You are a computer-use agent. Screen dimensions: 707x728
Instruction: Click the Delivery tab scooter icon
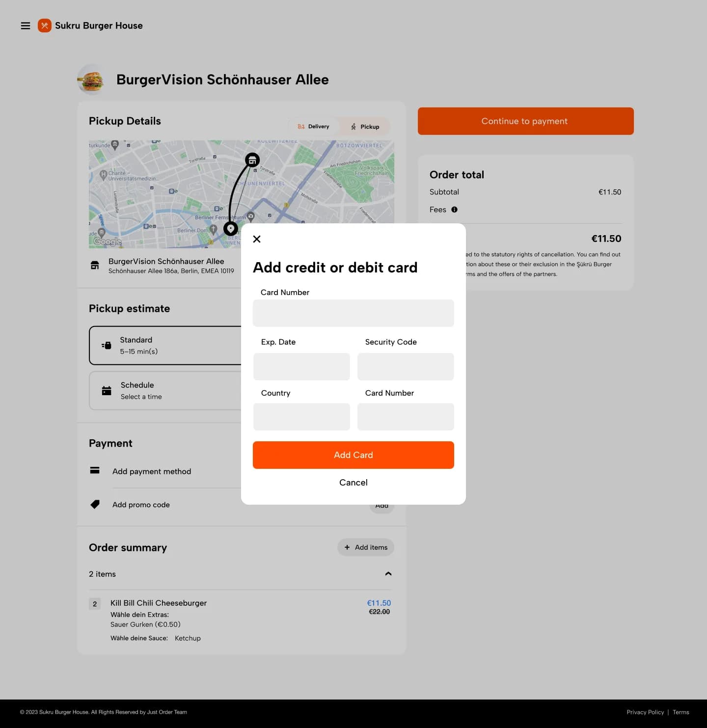(301, 127)
